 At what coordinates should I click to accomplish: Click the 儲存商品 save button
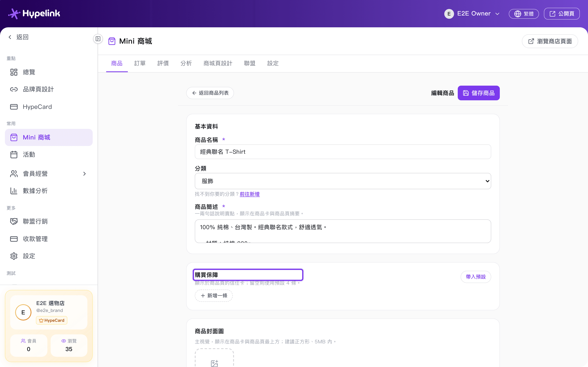point(479,93)
